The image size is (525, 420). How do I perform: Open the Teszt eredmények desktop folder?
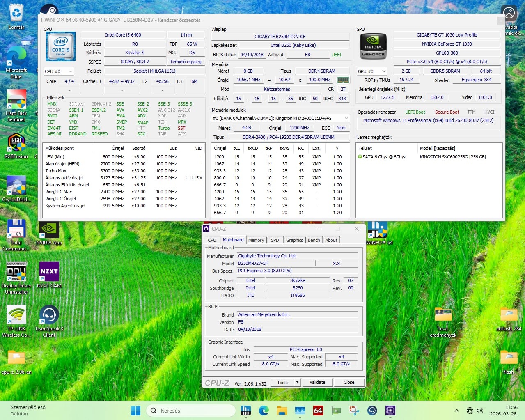443,322
